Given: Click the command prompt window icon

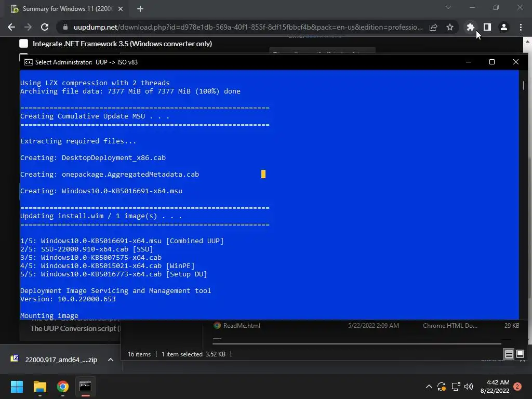Looking at the screenshot, I should [x=29, y=62].
